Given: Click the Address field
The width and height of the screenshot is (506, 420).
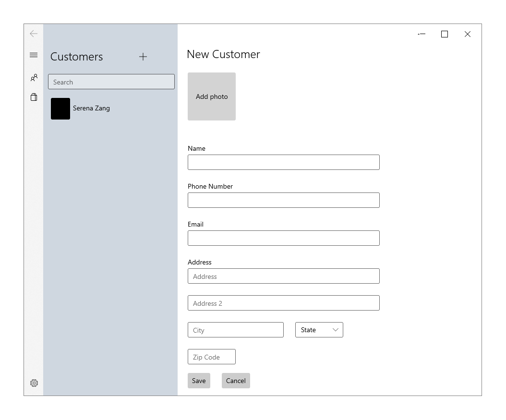Looking at the screenshot, I should tap(283, 276).
